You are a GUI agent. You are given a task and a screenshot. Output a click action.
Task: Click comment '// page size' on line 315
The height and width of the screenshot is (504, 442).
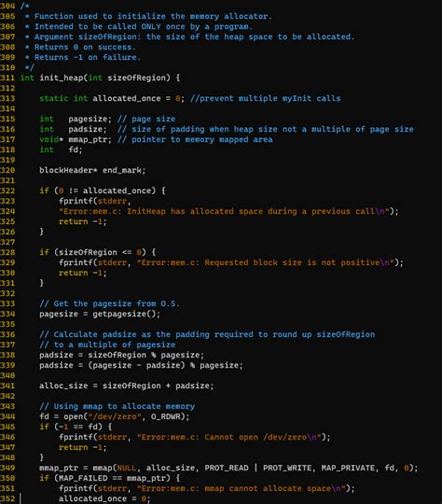146,119
